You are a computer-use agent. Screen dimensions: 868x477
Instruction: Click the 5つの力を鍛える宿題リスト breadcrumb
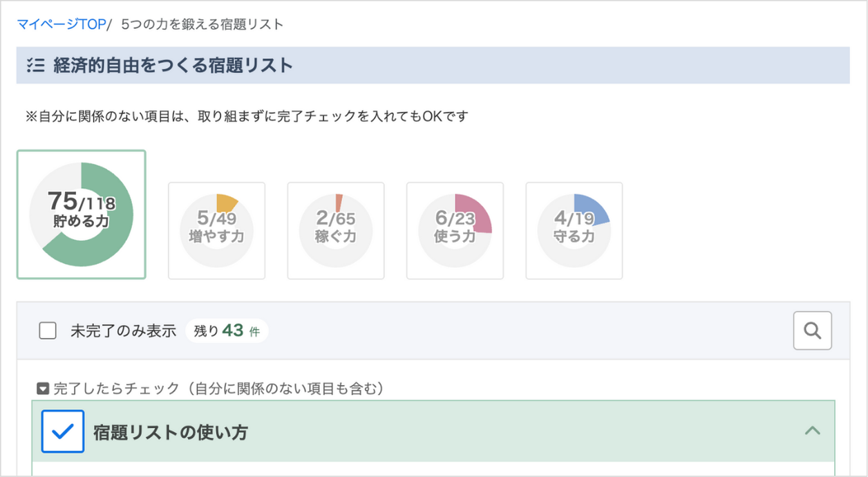point(202,24)
